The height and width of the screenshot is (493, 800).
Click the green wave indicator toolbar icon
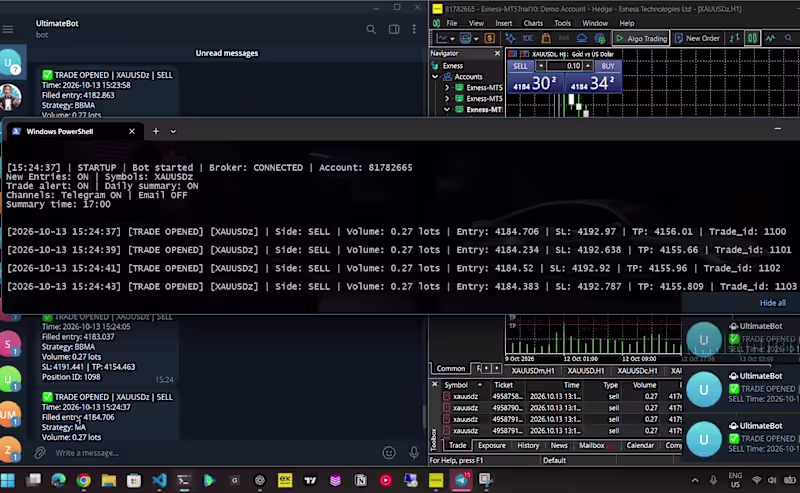click(x=770, y=38)
